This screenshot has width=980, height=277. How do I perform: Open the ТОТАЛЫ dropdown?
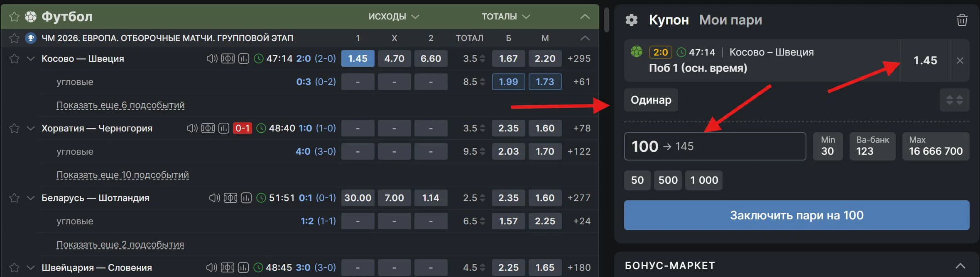[x=505, y=17]
